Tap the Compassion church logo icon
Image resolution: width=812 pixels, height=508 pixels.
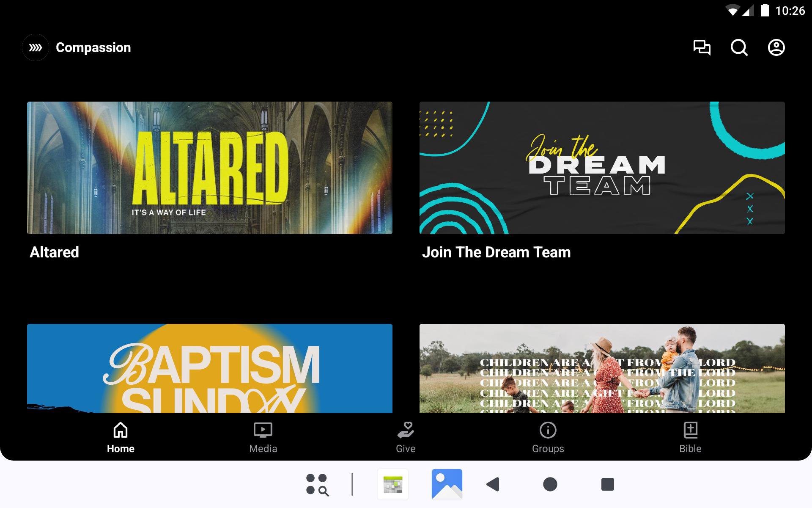point(36,47)
